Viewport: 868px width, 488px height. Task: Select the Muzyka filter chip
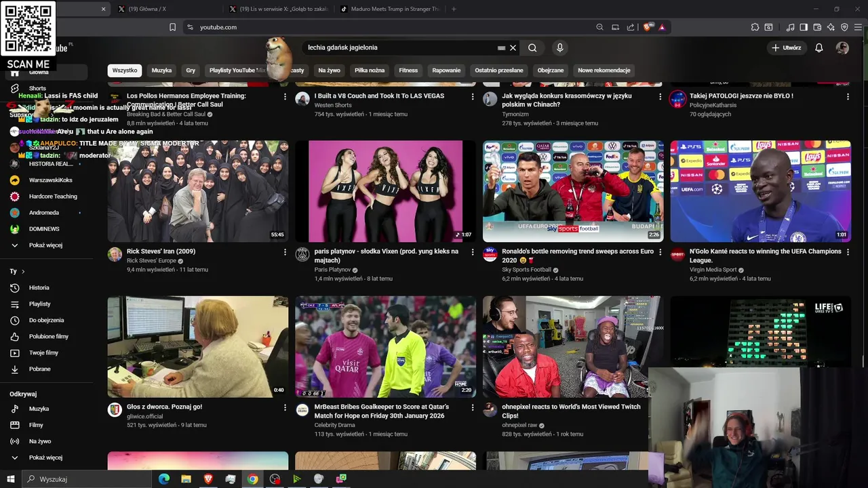pyautogui.click(x=161, y=70)
